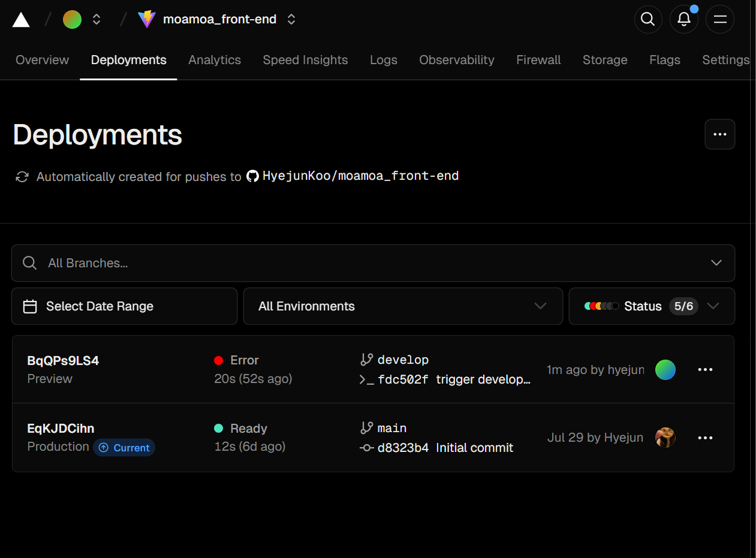Open commit d8323b4 Initial commit
This screenshot has height=558, width=756.
(445, 448)
